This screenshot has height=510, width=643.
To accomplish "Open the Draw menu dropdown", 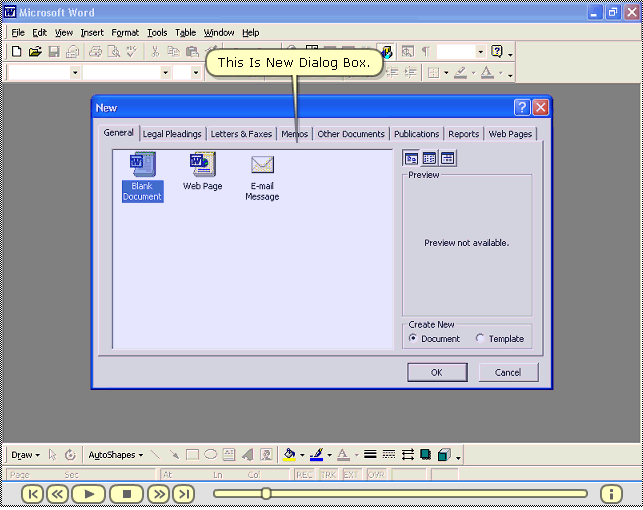I will (x=25, y=455).
